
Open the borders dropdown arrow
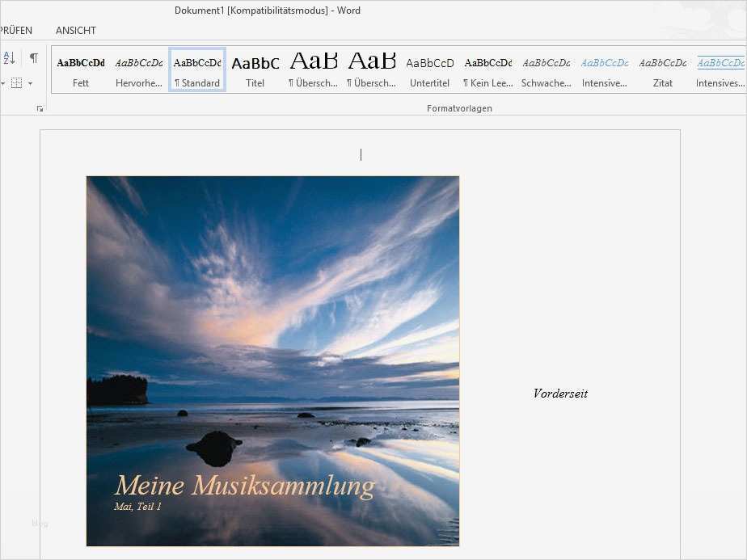[31, 83]
